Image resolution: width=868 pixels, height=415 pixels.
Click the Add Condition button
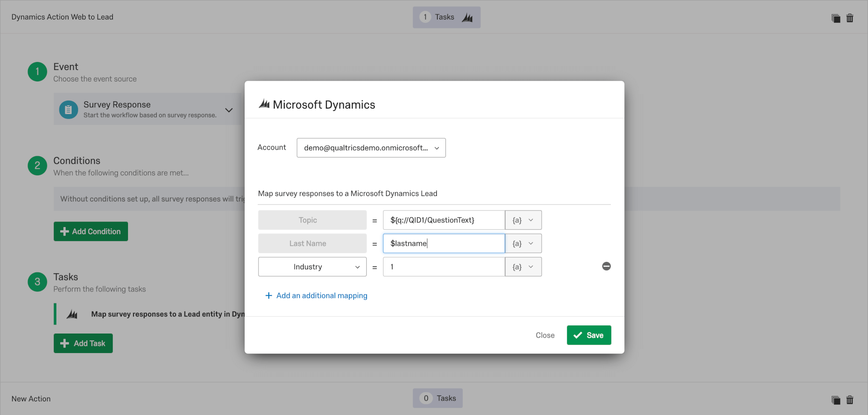tap(91, 231)
